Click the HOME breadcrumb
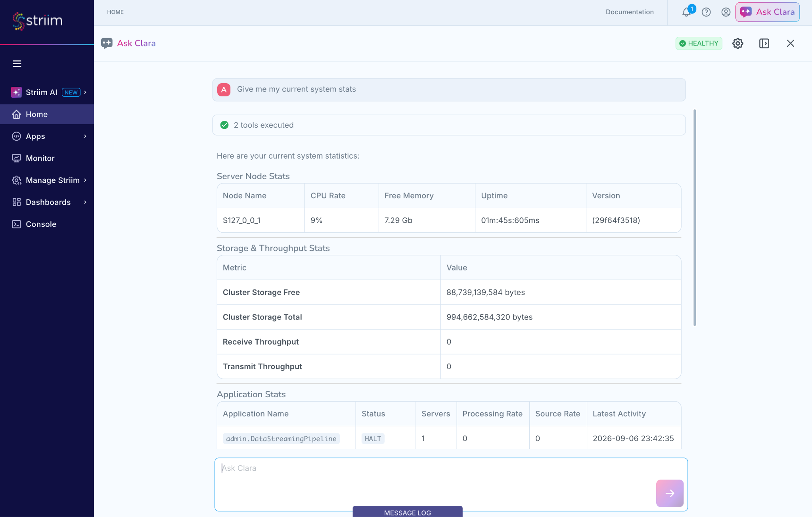812x517 pixels. [115, 12]
